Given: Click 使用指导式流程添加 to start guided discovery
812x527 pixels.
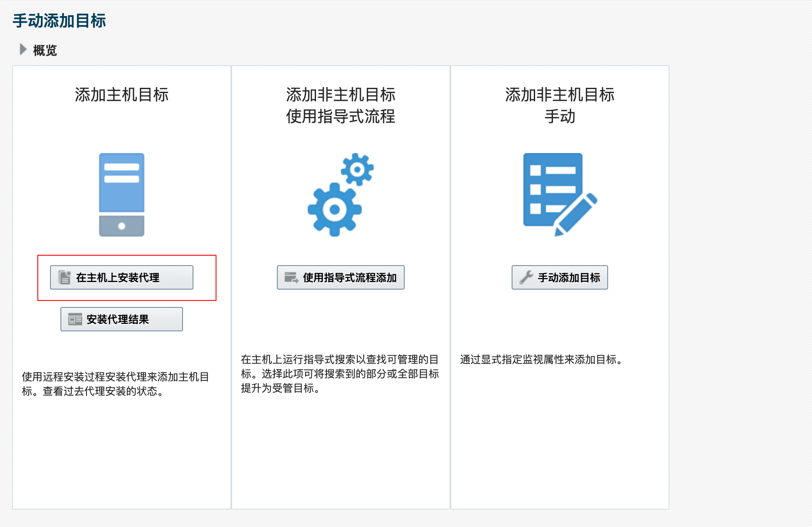Looking at the screenshot, I should point(340,277).
